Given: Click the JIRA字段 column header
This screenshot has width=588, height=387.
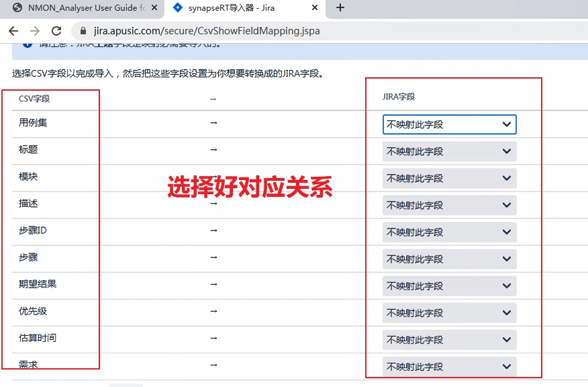Looking at the screenshot, I should (399, 97).
